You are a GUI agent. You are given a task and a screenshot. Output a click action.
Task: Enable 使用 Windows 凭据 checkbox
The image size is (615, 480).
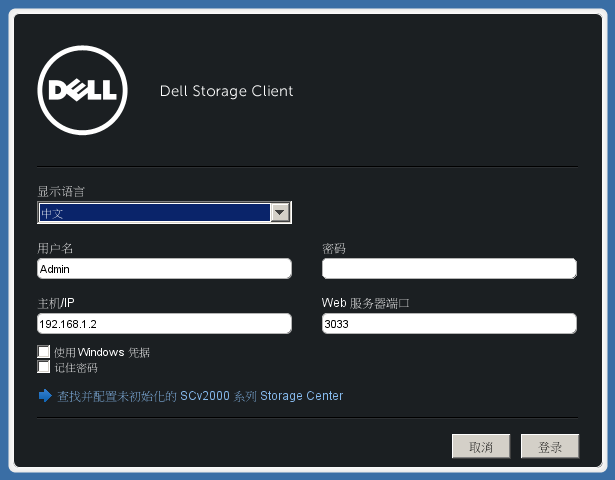(x=44, y=351)
